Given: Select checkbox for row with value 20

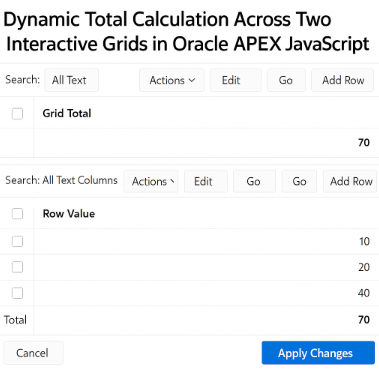Looking at the screenshot, I should click(x=17, y=267).
